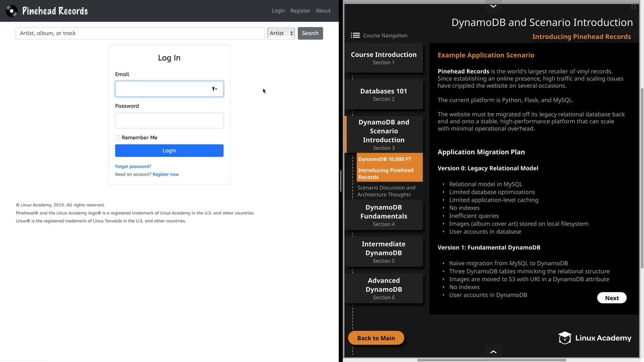Open the Login link in navbar
This screenshot has height=362, width=644.
278,11
